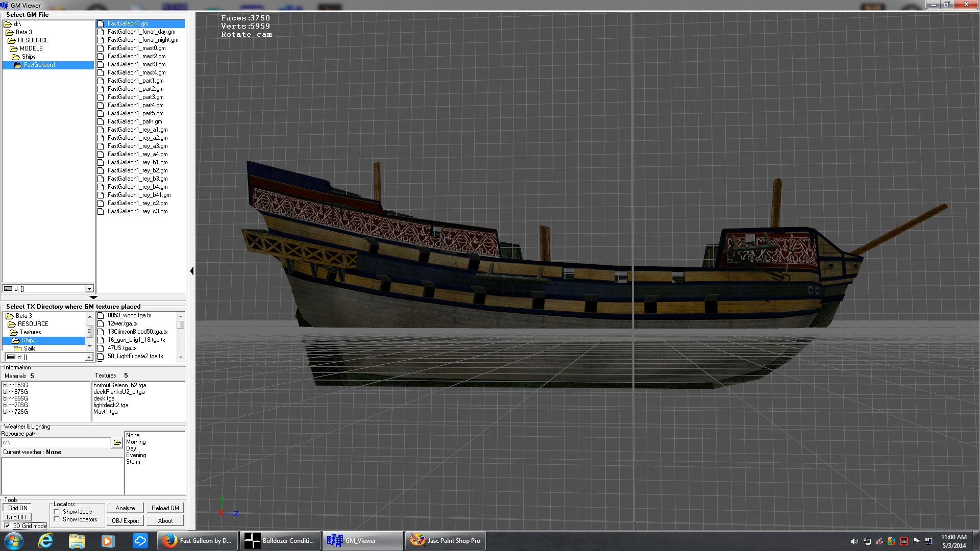Screen dimensions: 980x551
Task: Select blinn72SG in the materials list
Action: (x=15, y=412)
